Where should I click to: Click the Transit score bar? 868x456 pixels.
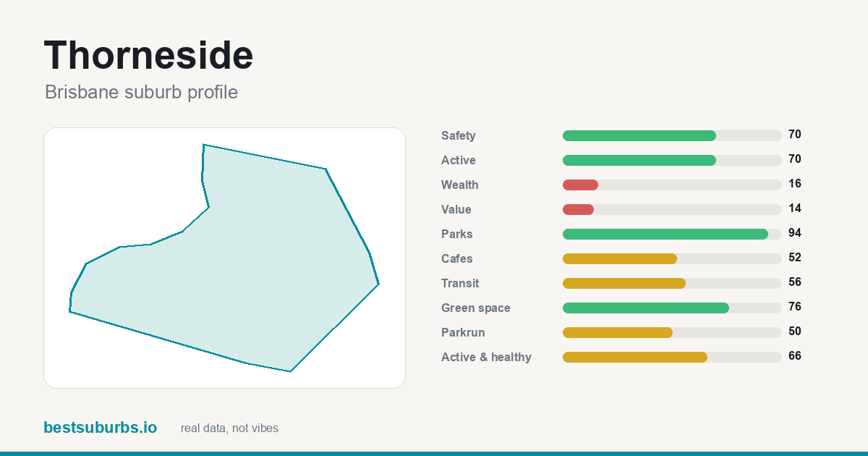(672, 283)
